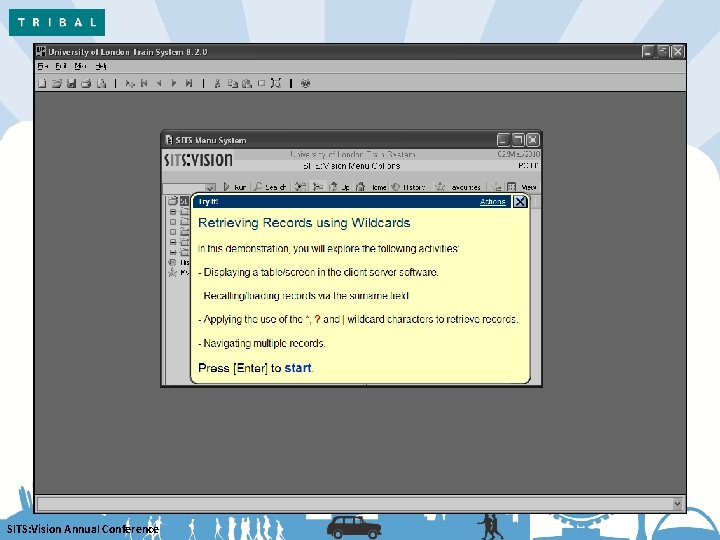This screenshot has width=720, height=540.
Task: Click the Save floppy disk icon
Action: [x=71, y=83]
